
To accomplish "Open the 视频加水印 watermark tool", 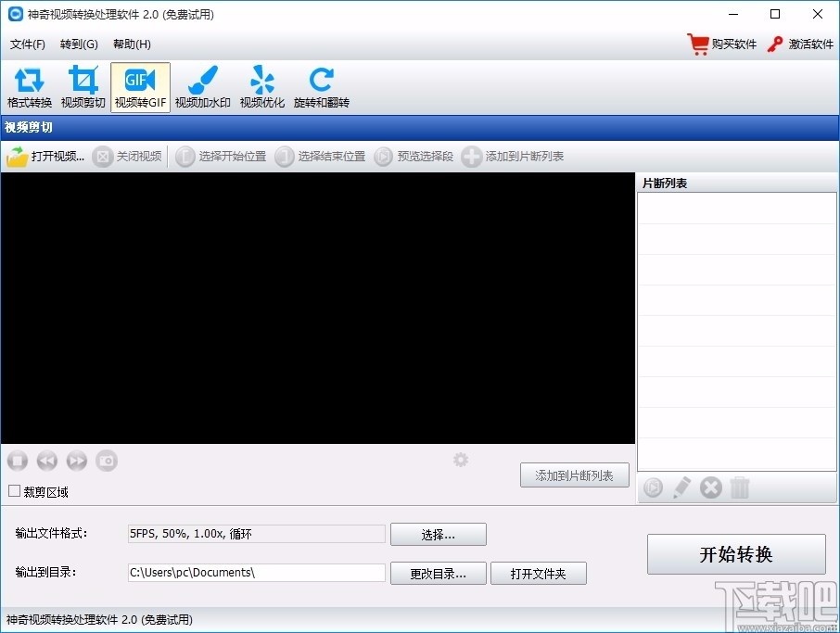I will coord(202,87).
